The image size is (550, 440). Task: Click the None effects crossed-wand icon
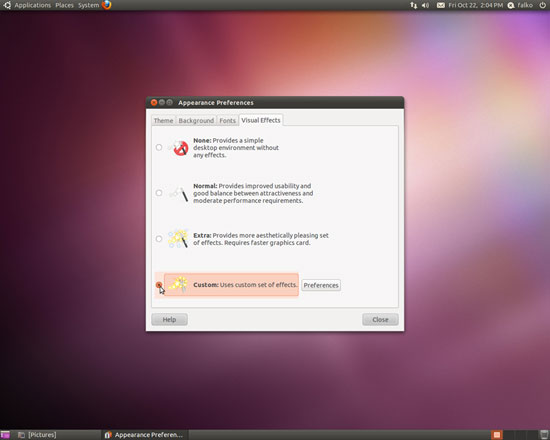click(180, 148)
